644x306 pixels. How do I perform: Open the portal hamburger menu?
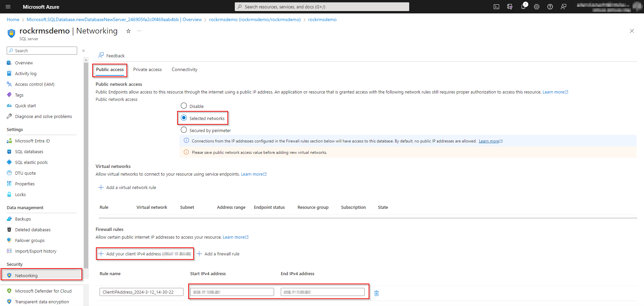(x=8, y=7)
